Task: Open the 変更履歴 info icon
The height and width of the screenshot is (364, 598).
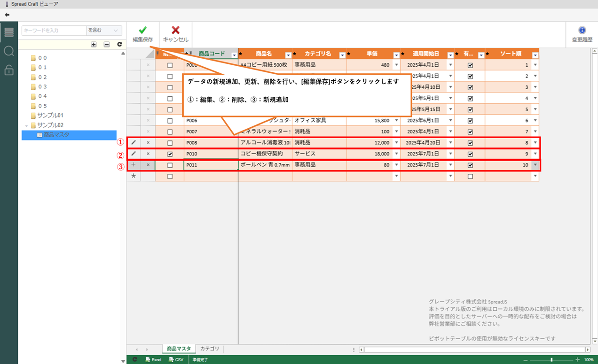Action: pos(582,31)
